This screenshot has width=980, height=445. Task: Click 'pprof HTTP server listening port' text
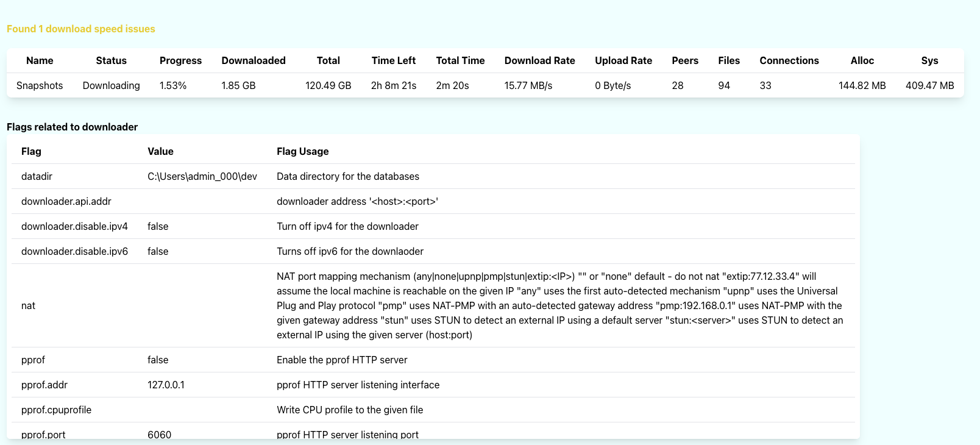pyautogui.click(x=347, y=435)
